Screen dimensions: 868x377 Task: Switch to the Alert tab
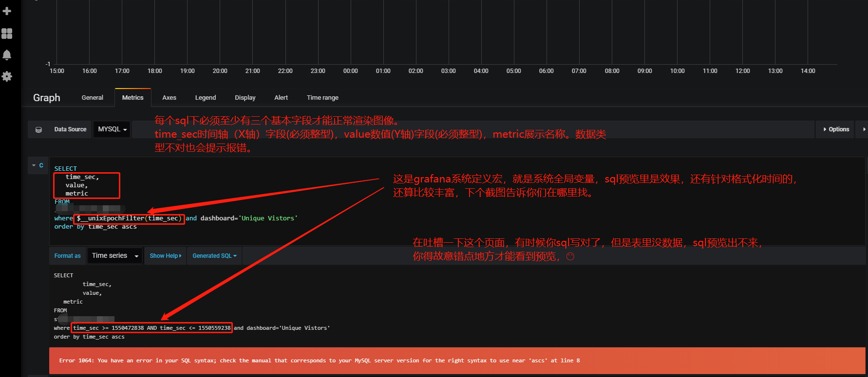[281, 98]
